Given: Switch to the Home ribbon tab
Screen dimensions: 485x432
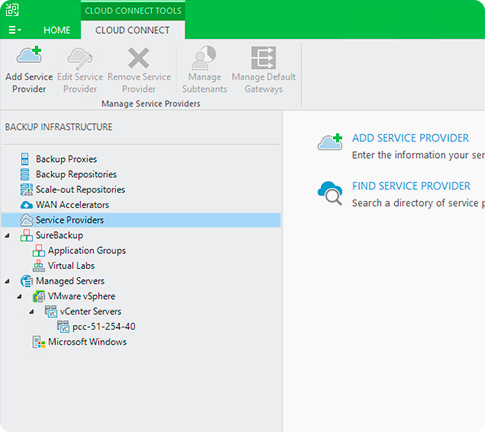Looking at the screenshot, I should point(57,30).
